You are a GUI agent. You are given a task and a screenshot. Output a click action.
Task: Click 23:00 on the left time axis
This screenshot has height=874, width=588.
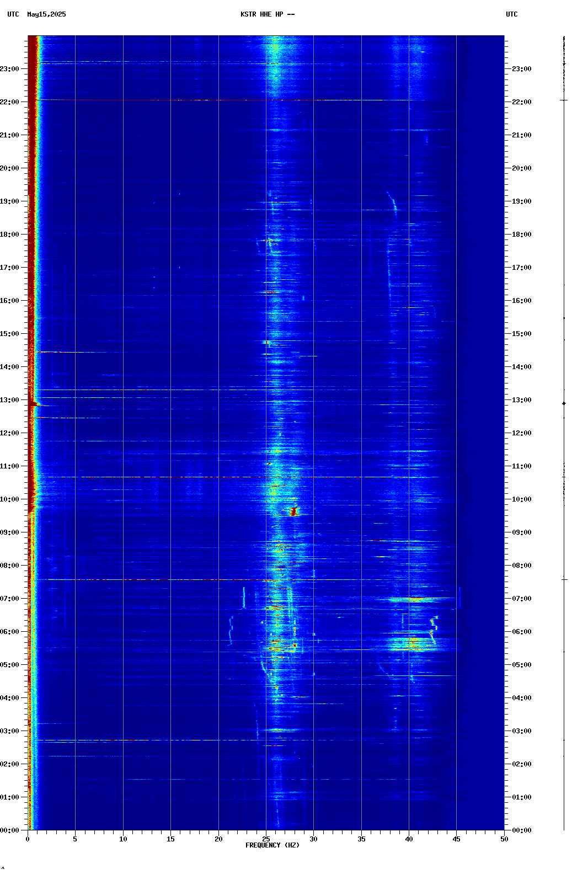9,69
